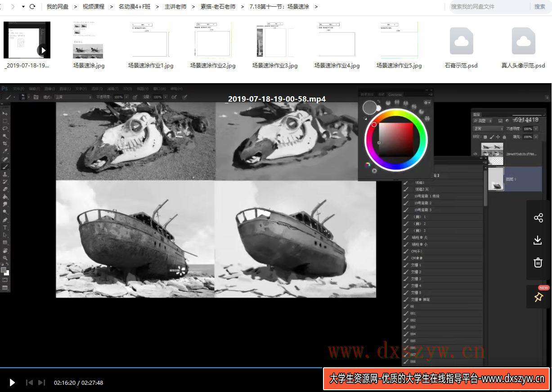Select the Eyedropper tool

tap(5, 151)
